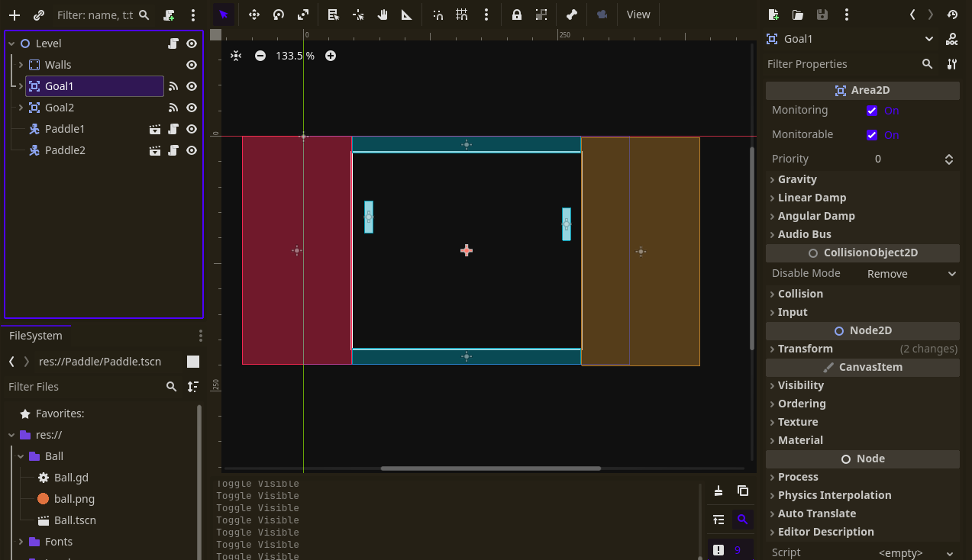The height and width of the screenshot is (560, 972).
Task: Hide the Walls node with its eye toggle
Action: point(192,65)
